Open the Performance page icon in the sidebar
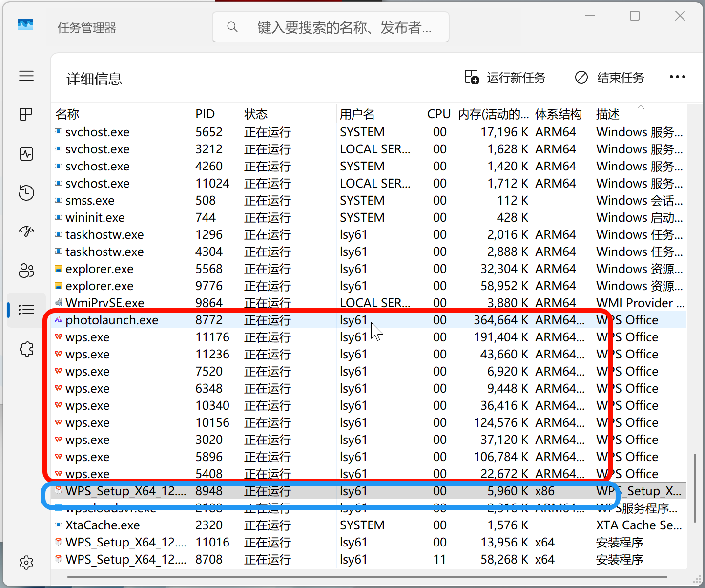Image resolution: width=705 pixels, height=588 pixels. click(26, 154)
